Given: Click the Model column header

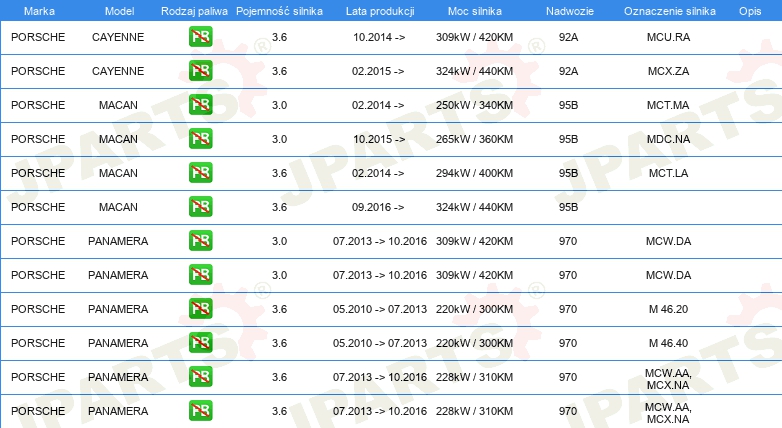Looking at the screenshot, I should 119,11.
